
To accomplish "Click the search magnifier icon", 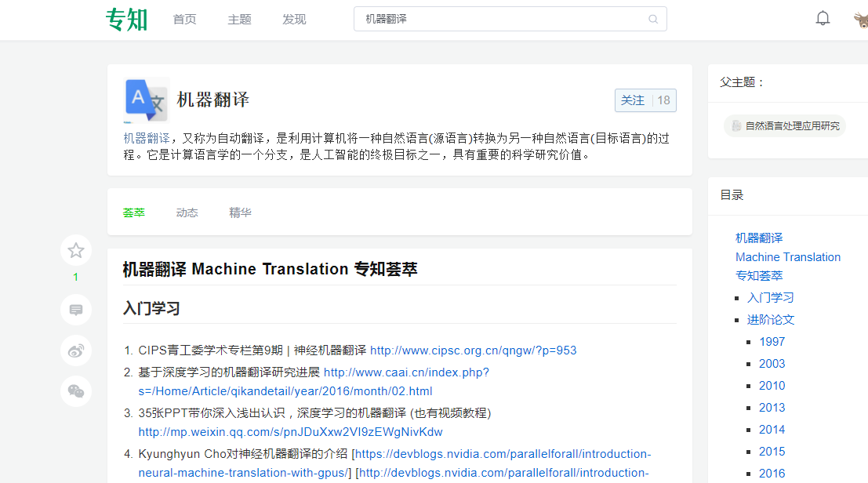I will click(653, 19).
